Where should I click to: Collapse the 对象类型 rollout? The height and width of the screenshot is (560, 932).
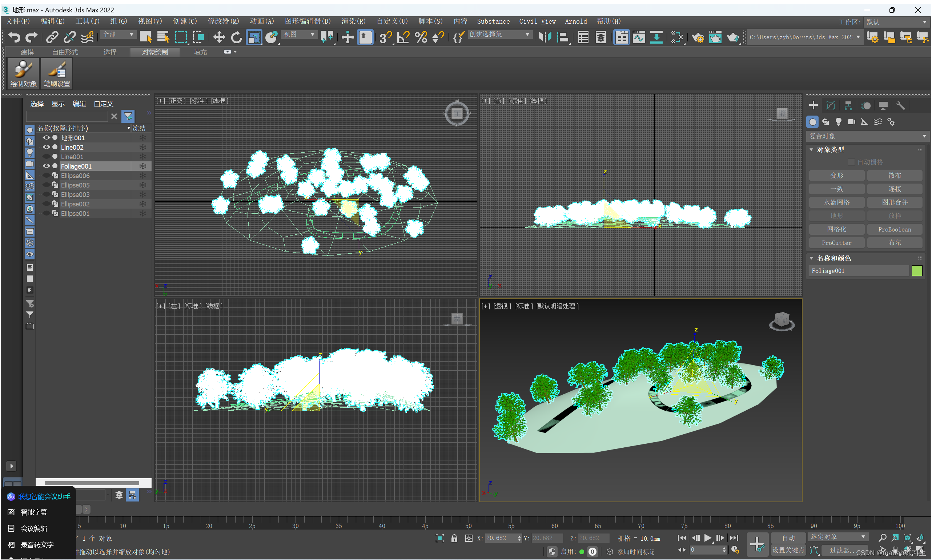coord(812,149)
